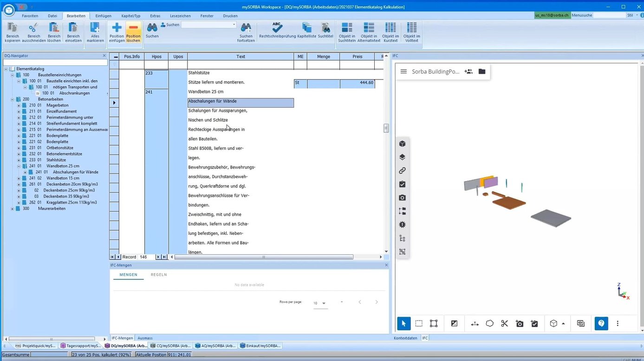Jump to first record in navigator
The image size is (644, 361).
coord(113,257)
